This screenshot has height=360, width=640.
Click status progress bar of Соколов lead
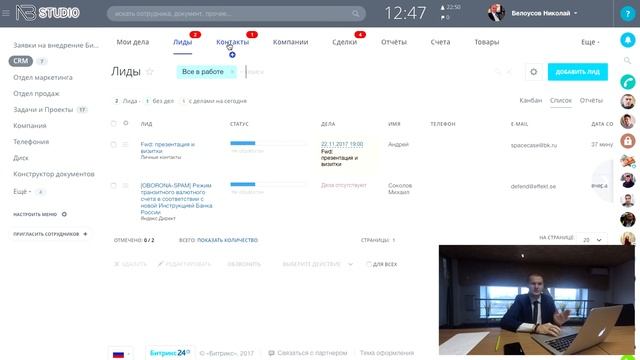(269, 184)
